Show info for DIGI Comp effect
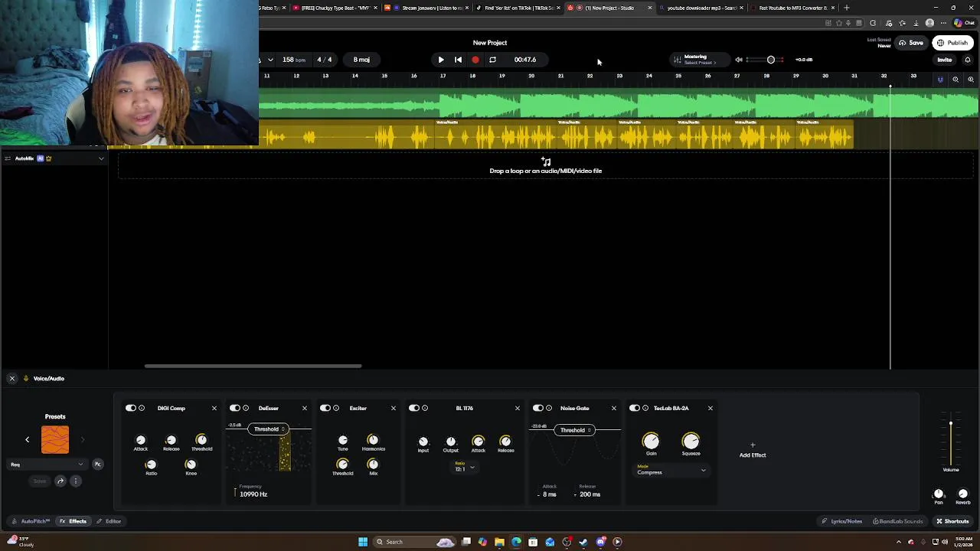 [142, 408]
